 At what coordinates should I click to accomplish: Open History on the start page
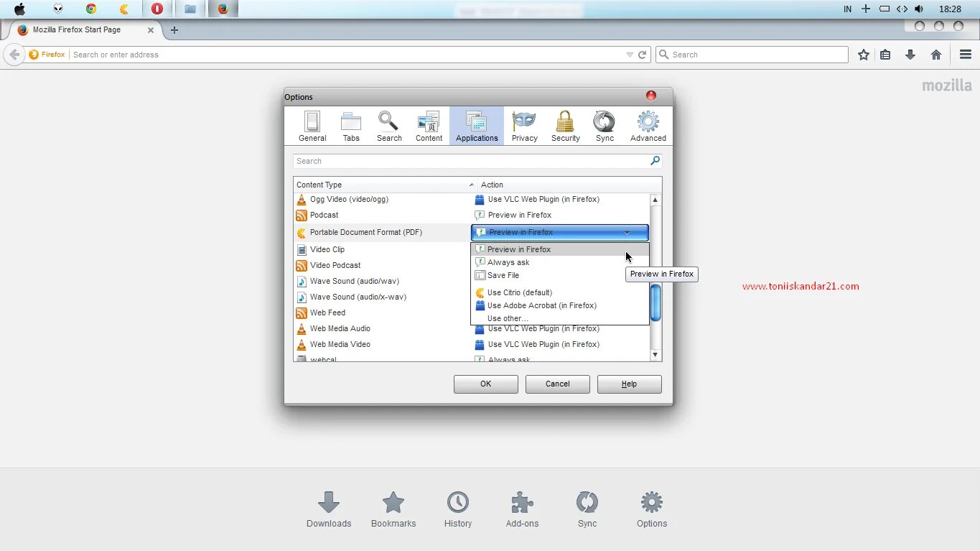tap(458, 510)
